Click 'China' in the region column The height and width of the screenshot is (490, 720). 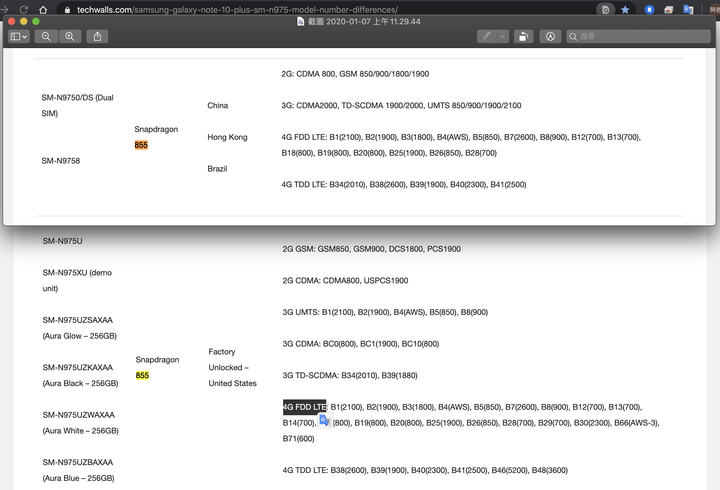(218, 105)
